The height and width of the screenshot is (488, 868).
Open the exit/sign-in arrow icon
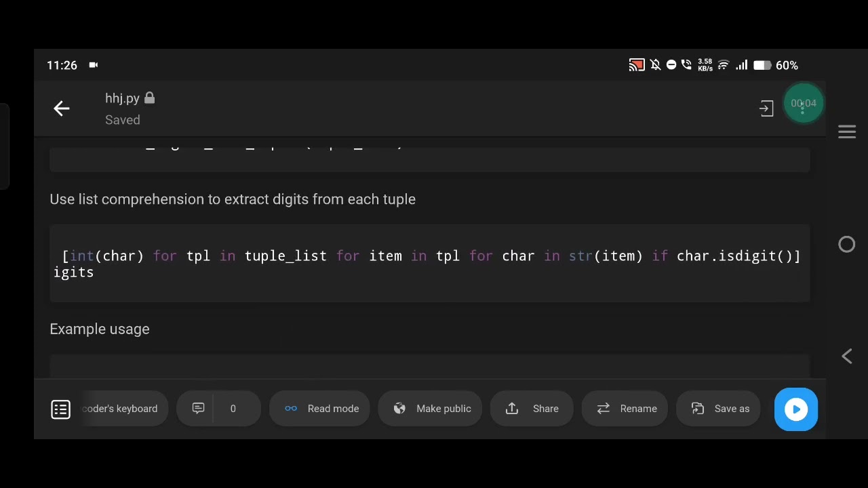tap(766, 108)
